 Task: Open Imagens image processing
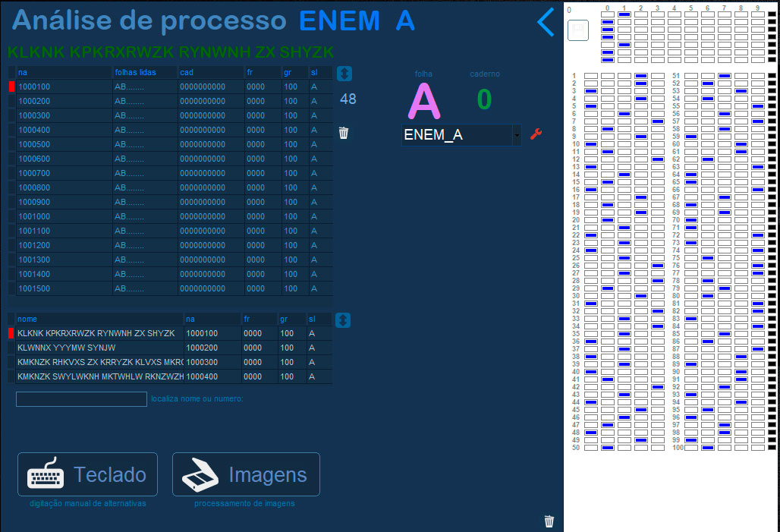[x=247, y=474]
